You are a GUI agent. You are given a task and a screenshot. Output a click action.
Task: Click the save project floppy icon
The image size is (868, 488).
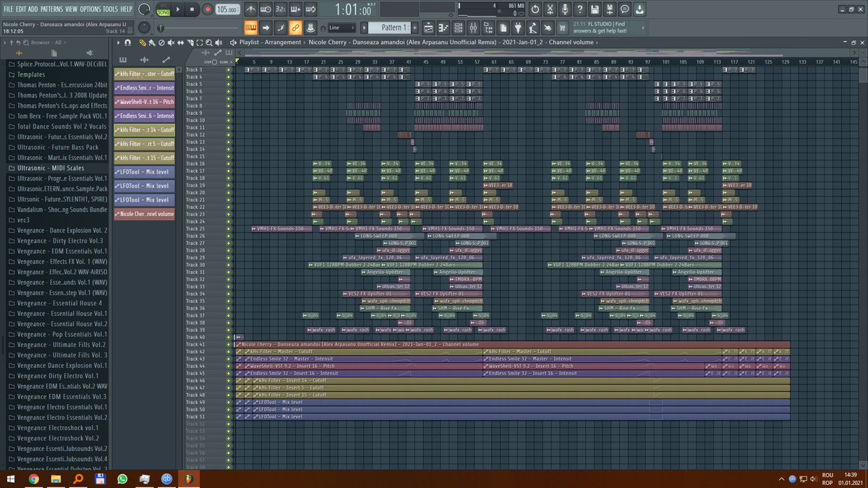(594, 9)
